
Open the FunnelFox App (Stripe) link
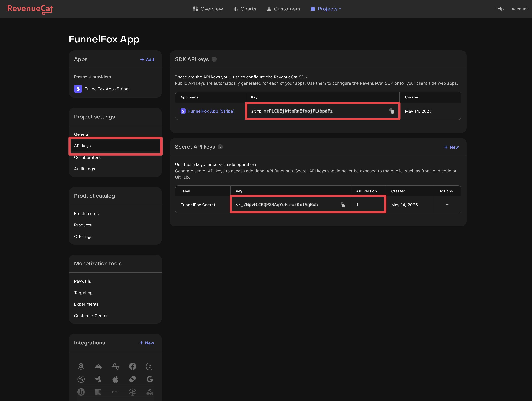[x=211, y=111]
